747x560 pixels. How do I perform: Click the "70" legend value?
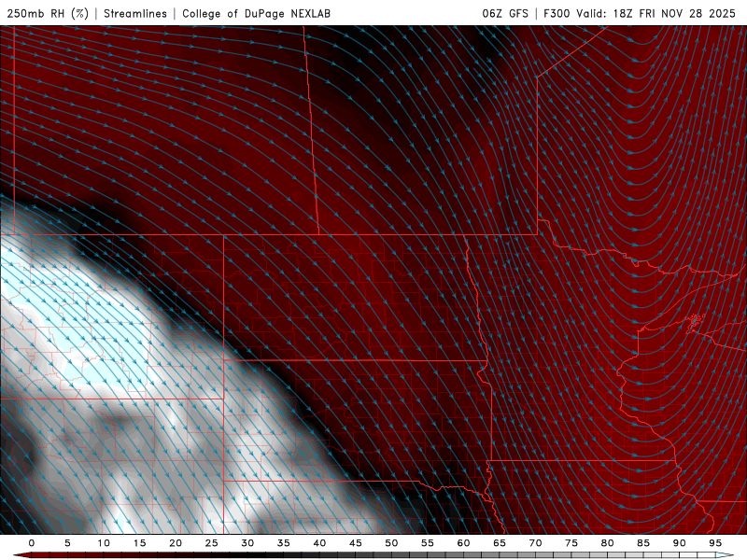[x=535, y=543]
